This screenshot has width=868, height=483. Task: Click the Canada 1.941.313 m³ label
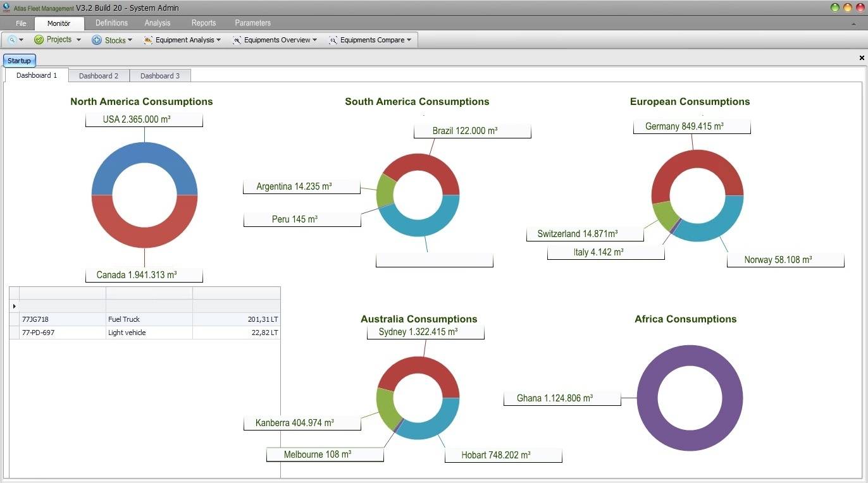pyautogui.click(x=144, y=275)
